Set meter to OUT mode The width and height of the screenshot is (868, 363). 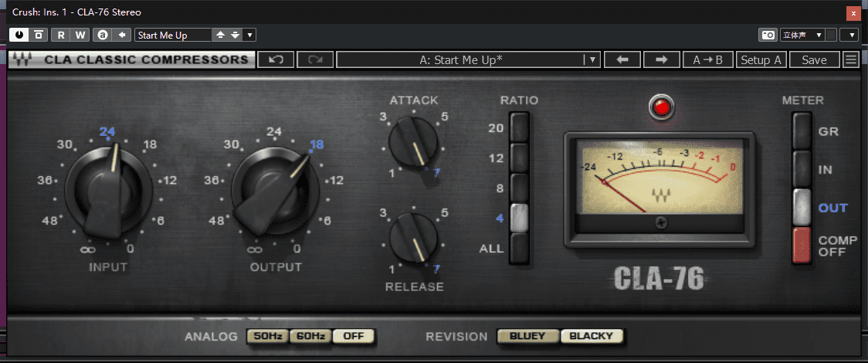[802, 208]
